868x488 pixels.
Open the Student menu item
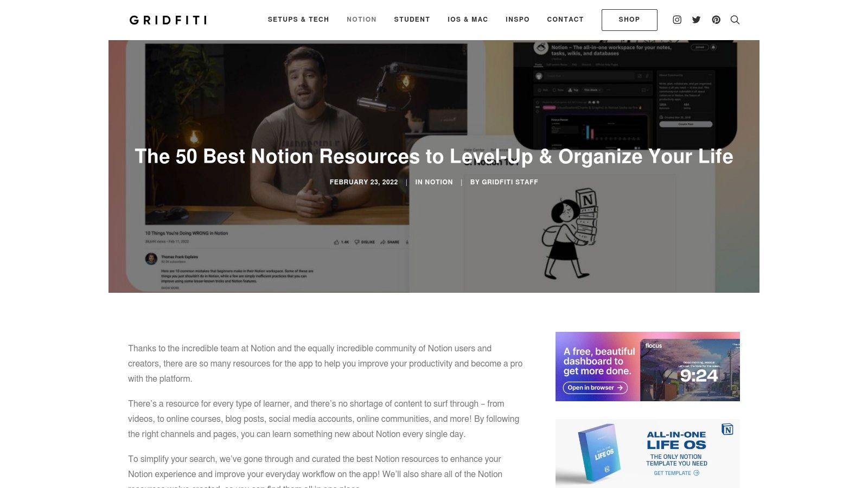tap(412, 20)
